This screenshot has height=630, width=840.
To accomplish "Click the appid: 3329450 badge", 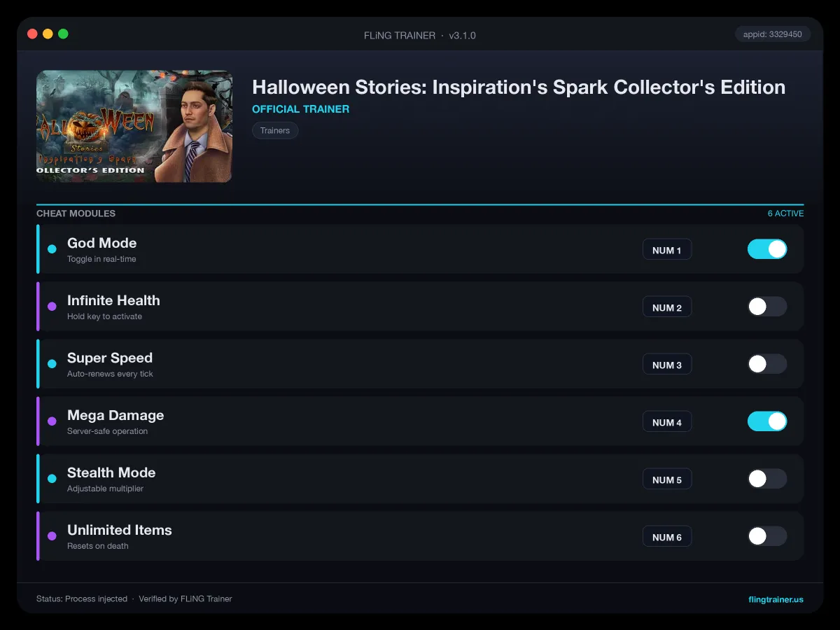I will coord(773,34).
